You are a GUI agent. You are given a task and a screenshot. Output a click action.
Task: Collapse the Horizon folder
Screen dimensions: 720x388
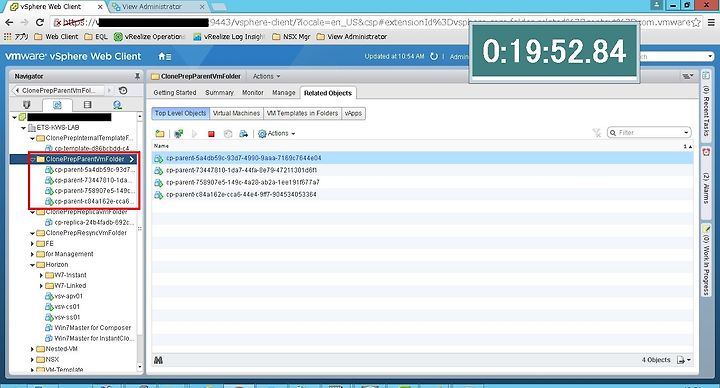tap(32, 265)
